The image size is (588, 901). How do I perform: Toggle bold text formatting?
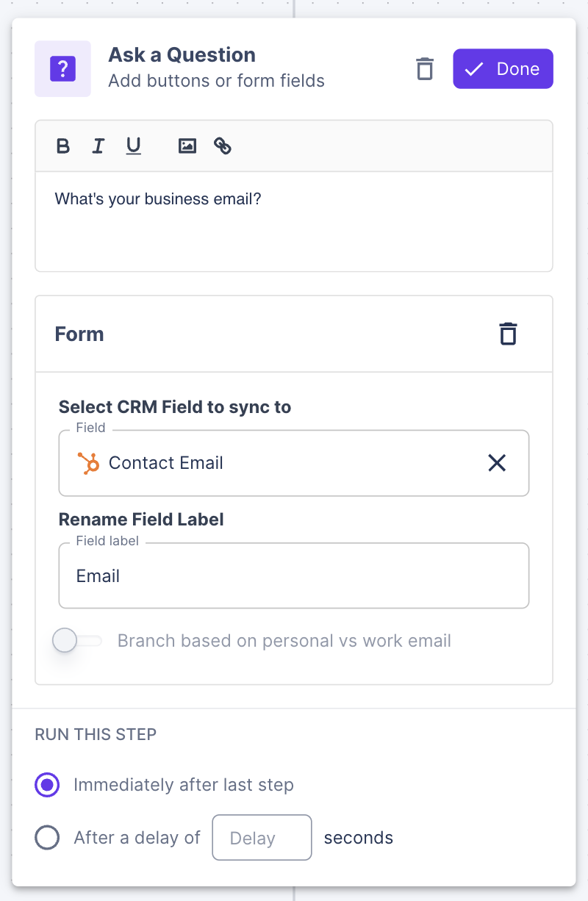(63, 146)
